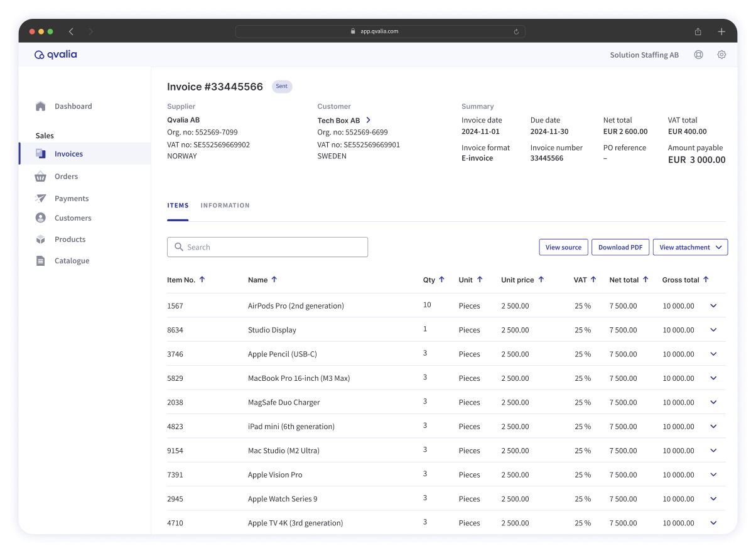
Task: Sort by Name column arrow
Action: 274,280
